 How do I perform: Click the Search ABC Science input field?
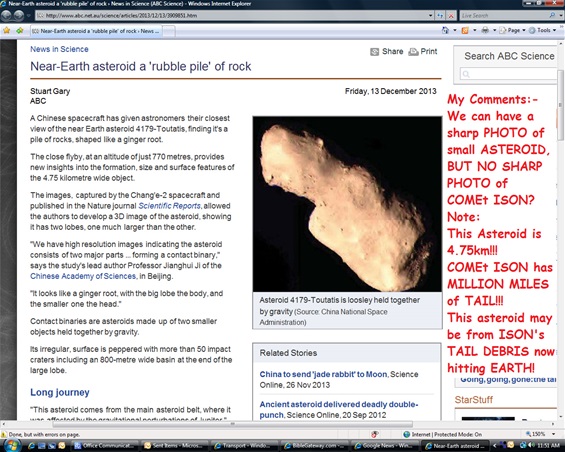click(x=509, y=74)
